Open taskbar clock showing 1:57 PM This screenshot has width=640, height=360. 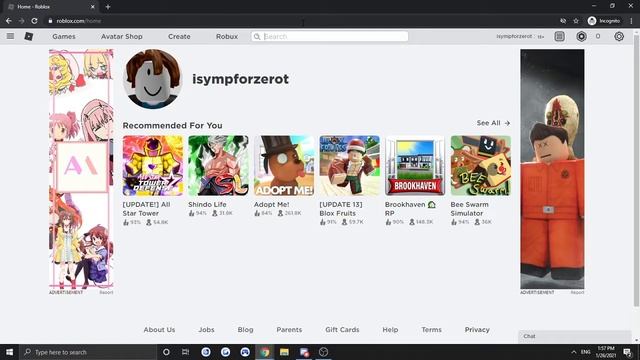point(606,352)
